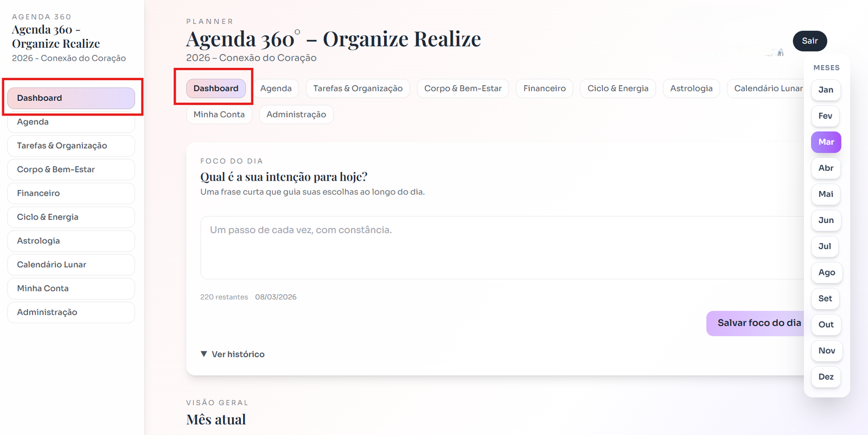This screenshot has width=868, height=435.
Task: Select month Jul
Action: [x=825, y=246]
